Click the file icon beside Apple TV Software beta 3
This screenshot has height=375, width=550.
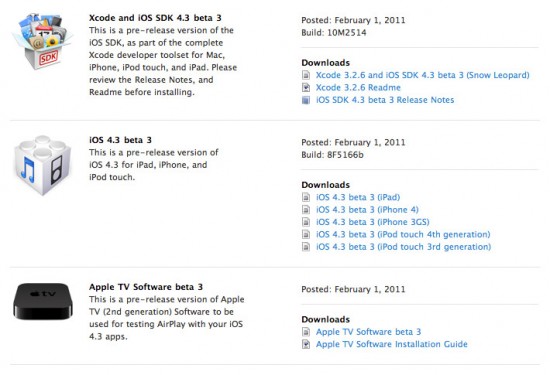point(306,332)
